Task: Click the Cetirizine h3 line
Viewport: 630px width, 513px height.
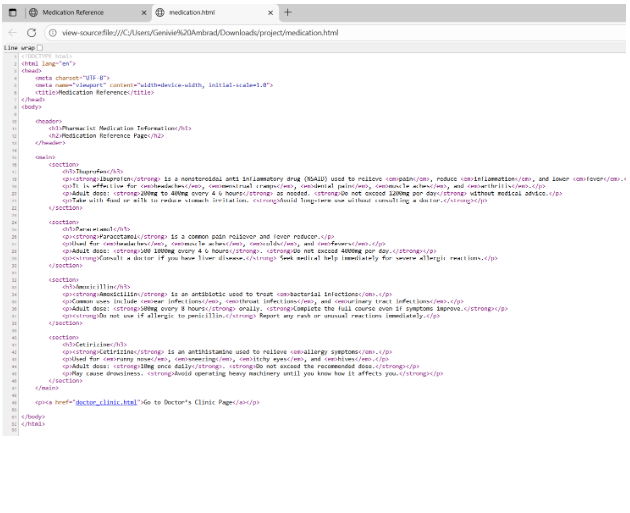Action: click(x=94, y=344)
